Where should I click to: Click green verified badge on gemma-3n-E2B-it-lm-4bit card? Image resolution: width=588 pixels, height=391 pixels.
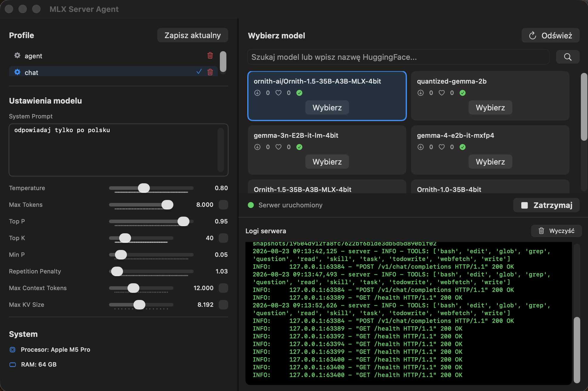click(299, 147)
